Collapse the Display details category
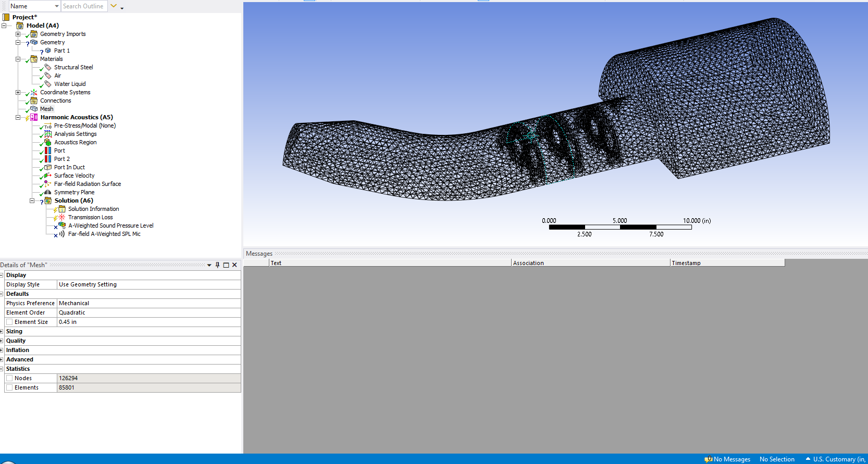Image resolution: width=868 pixels, height=464 pixels. coord(2,275)
